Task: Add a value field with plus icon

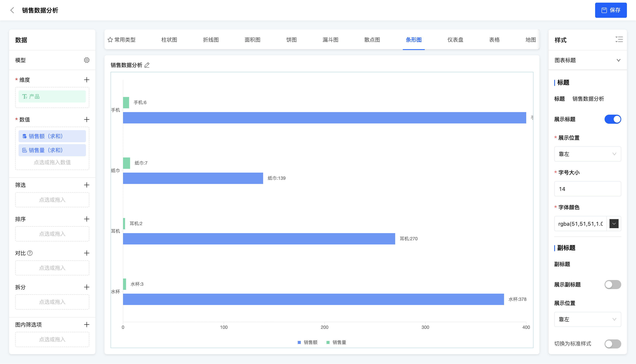Action: 87,120
